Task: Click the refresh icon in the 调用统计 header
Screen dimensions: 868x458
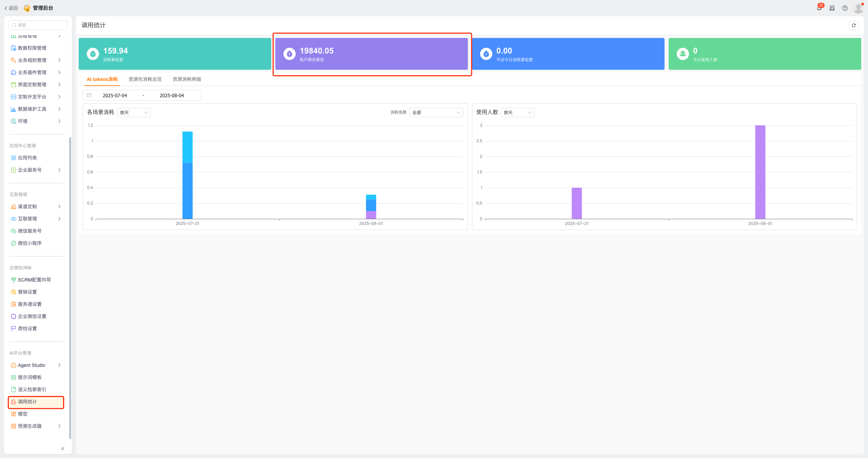Action: (853, 25)
